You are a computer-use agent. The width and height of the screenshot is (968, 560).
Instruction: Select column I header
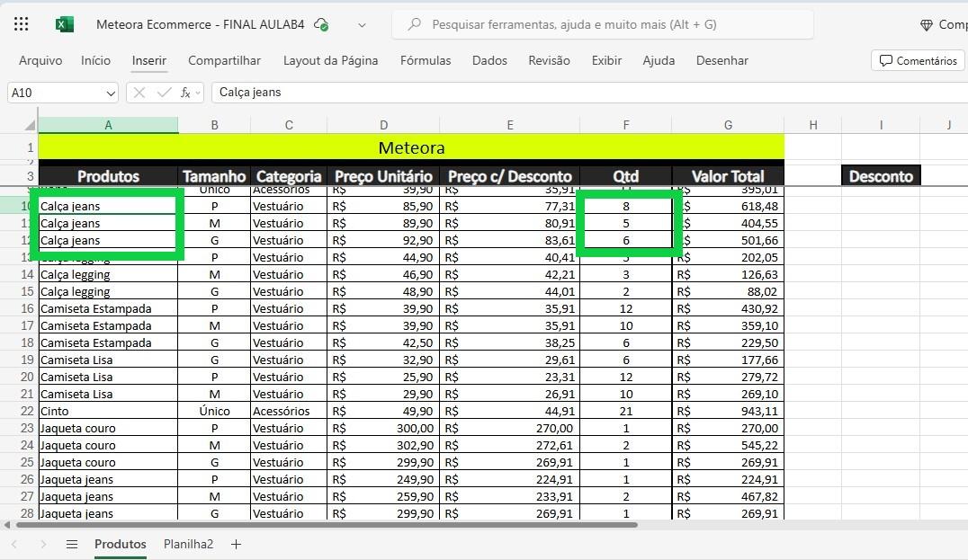[881, 125]
